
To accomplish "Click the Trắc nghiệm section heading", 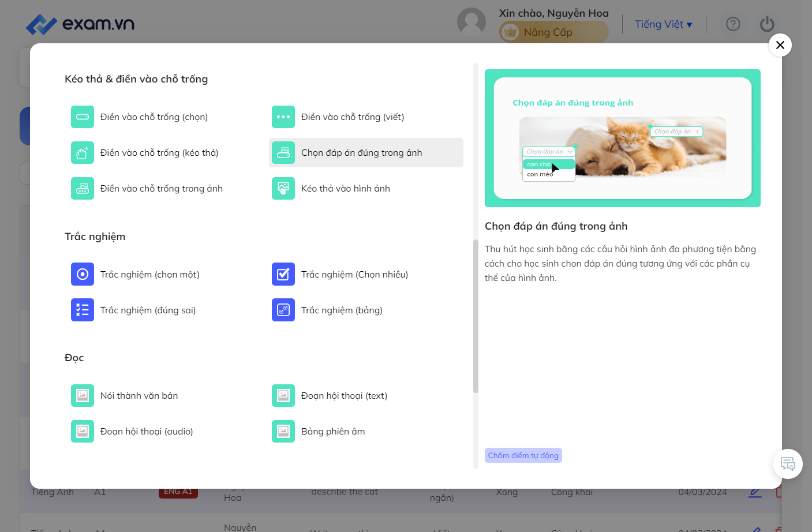I will point(95,237).
